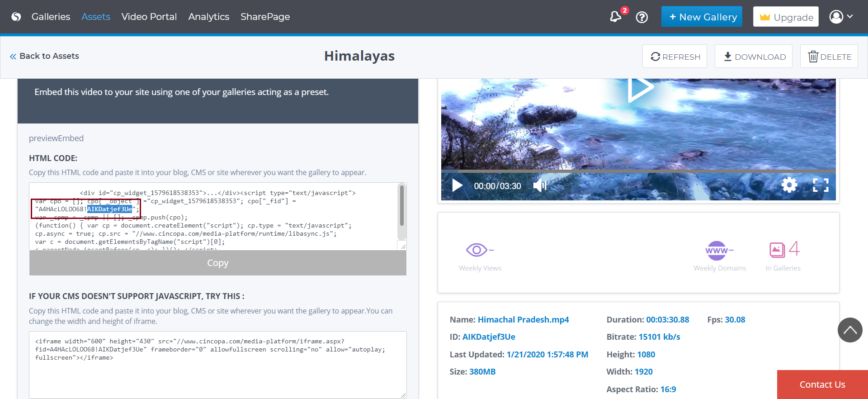The image size is (868, 399).
Task: Mute the video player sound
Action: point(540,185)
